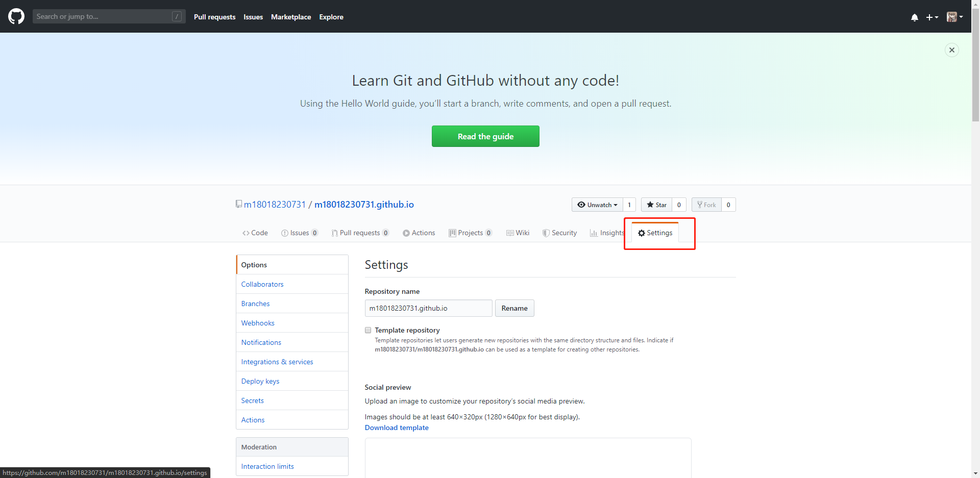Open the plus create-new dropdown

pos(932,17)
